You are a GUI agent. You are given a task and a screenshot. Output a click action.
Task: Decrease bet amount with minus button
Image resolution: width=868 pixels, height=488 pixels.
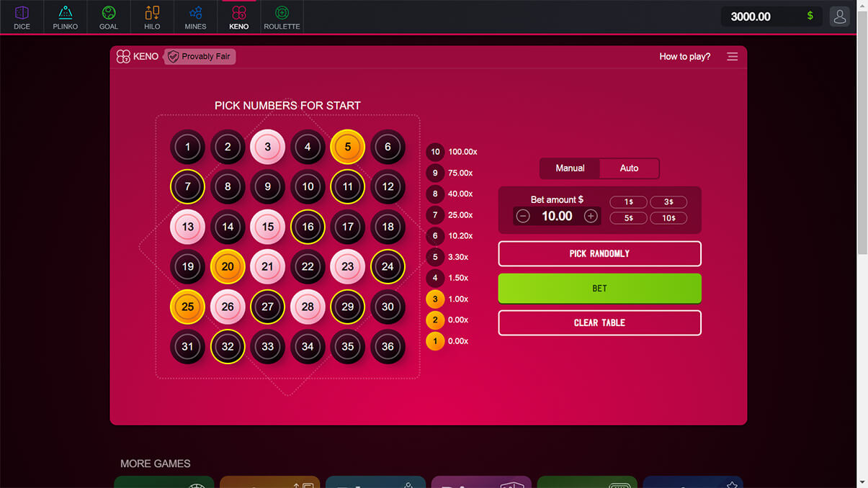coord(524,216)
